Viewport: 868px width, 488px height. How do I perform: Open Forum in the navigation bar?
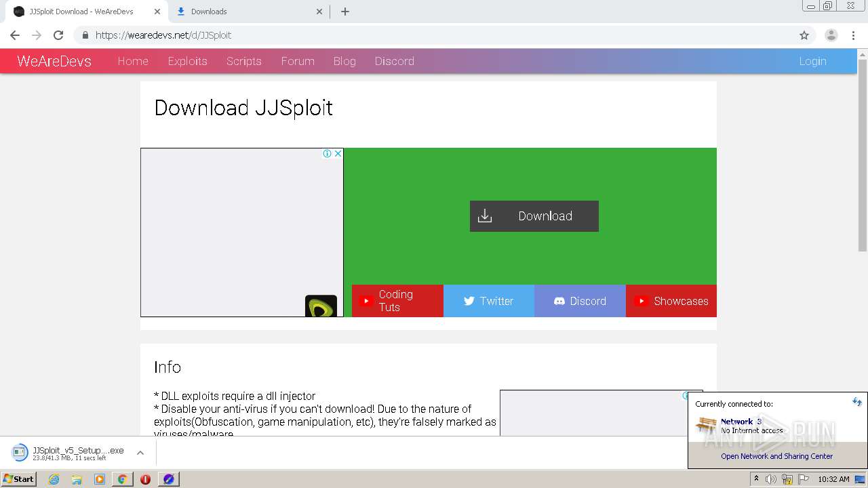click(x=298, y=61)
